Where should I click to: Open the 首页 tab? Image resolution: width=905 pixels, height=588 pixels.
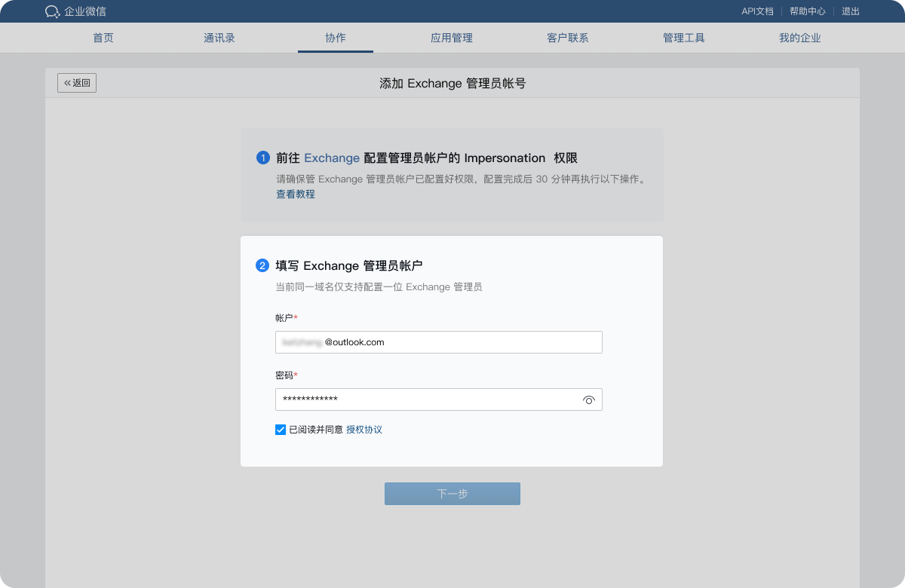click(103, 38)
